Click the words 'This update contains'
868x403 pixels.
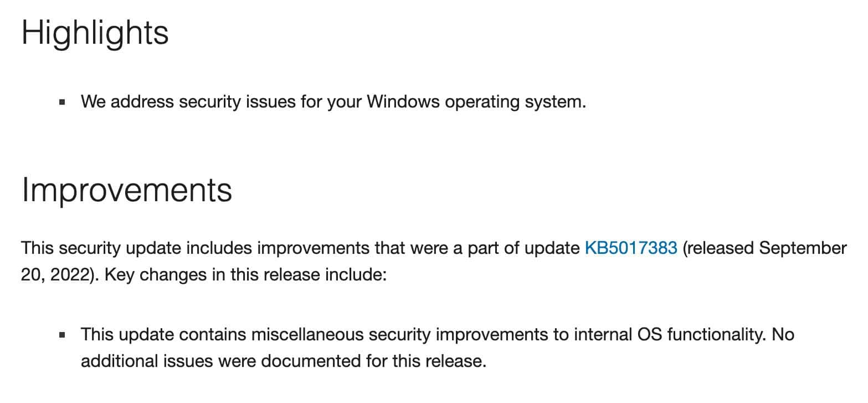click(x=163, y=335)
